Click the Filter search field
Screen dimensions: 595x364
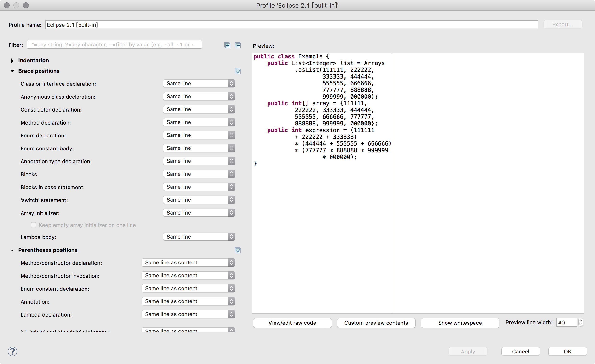[x=114, y=45]
